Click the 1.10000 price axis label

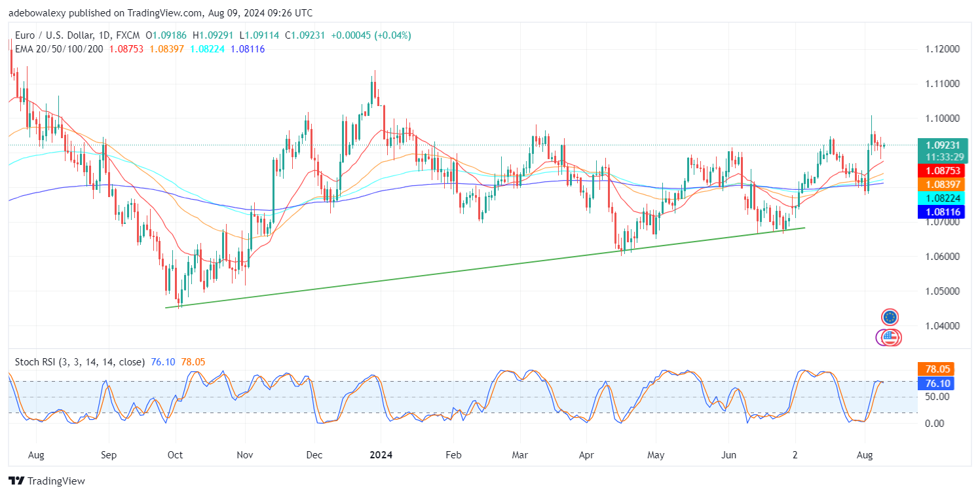(x=941, y=119)
